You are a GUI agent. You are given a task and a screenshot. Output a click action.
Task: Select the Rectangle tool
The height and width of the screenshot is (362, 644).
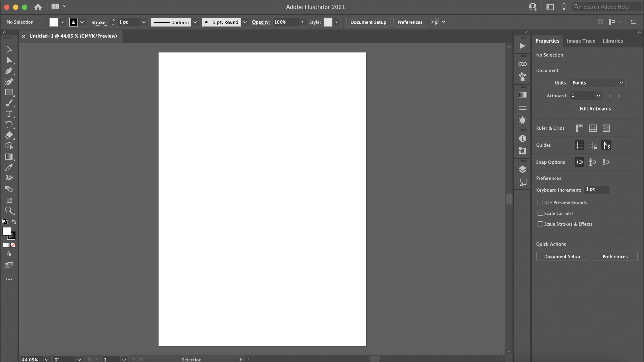tap(9, 92)
